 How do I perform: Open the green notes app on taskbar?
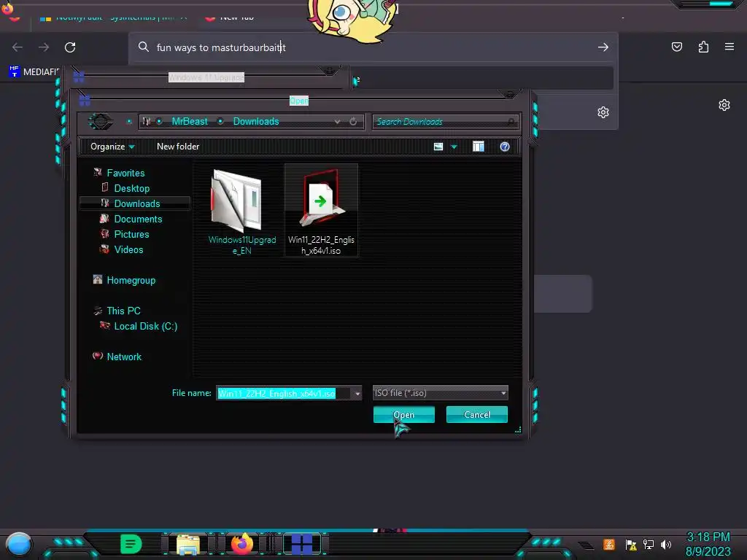(131, 544)
